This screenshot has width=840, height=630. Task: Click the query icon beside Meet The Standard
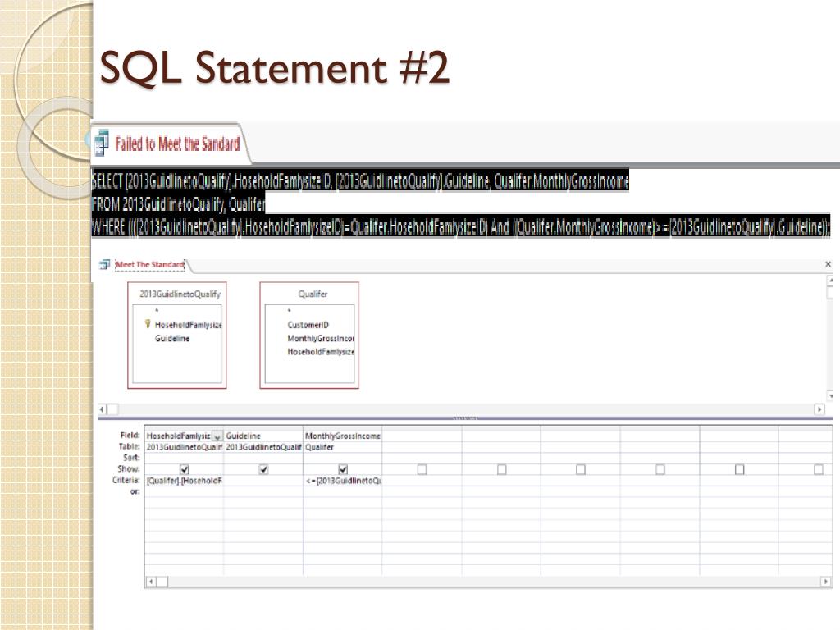pyautogui.click(x=104, y=264)
